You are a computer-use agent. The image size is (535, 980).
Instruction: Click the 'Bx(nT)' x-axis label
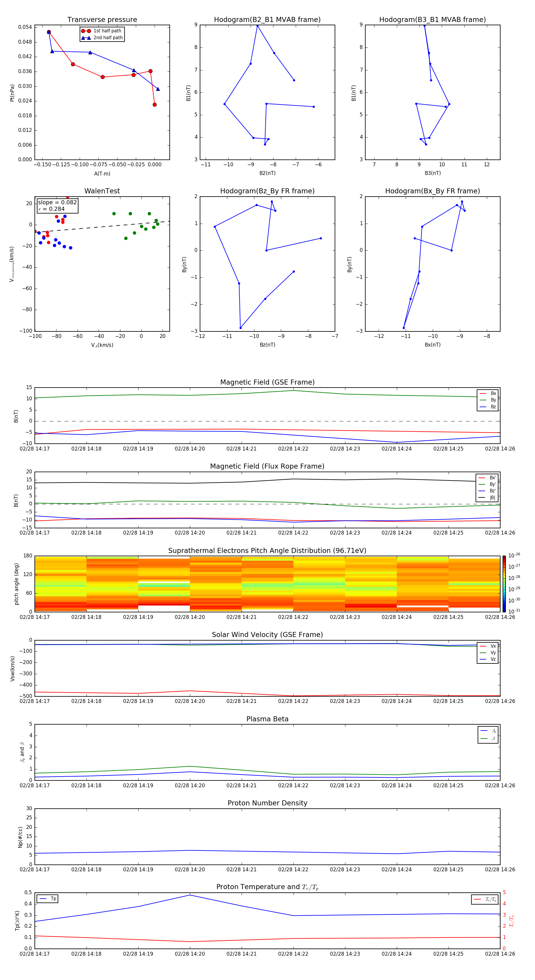point(432,345)
